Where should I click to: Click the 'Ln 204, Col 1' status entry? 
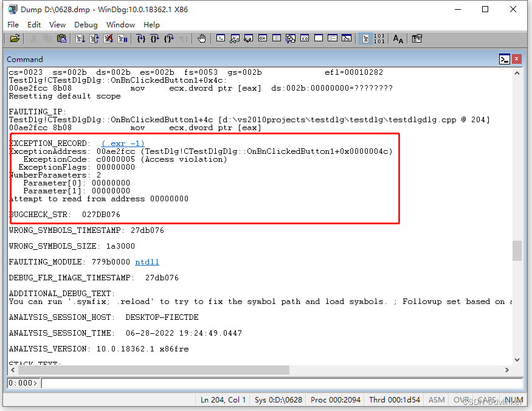point(223,400)
